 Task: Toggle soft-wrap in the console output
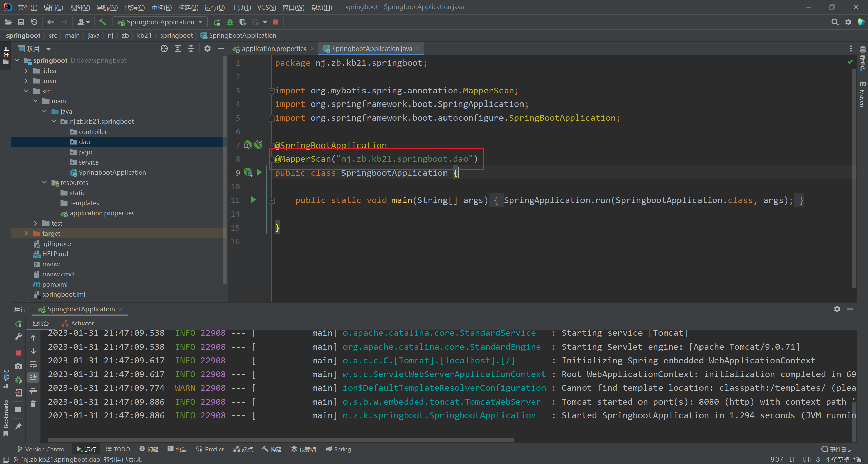pos(33,365)
